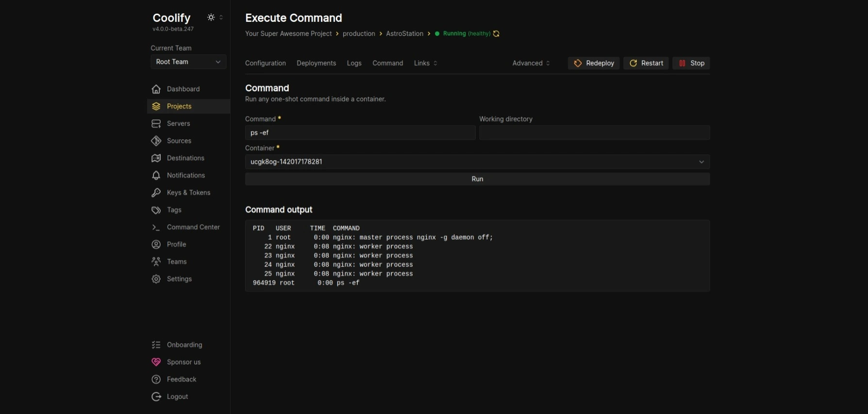The width and height of the screenshot is (868, 414).
Task: Expand the Advanced dropdown menu
Action: [x=531, y=63]
